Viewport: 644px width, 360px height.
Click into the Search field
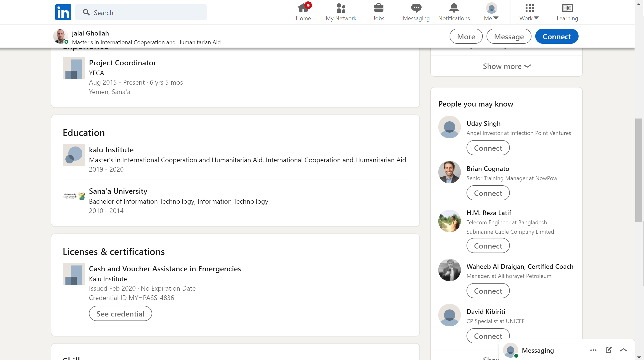(x=145, y=12)
